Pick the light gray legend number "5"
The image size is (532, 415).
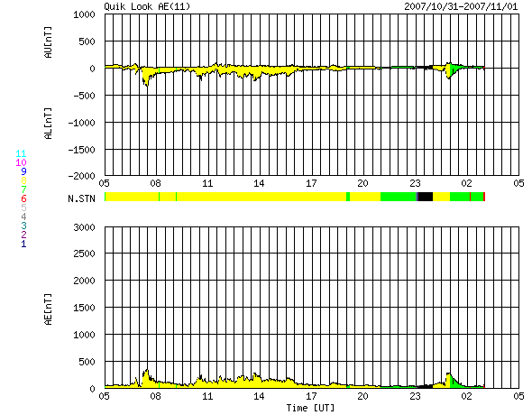click(x=23, y=207)
